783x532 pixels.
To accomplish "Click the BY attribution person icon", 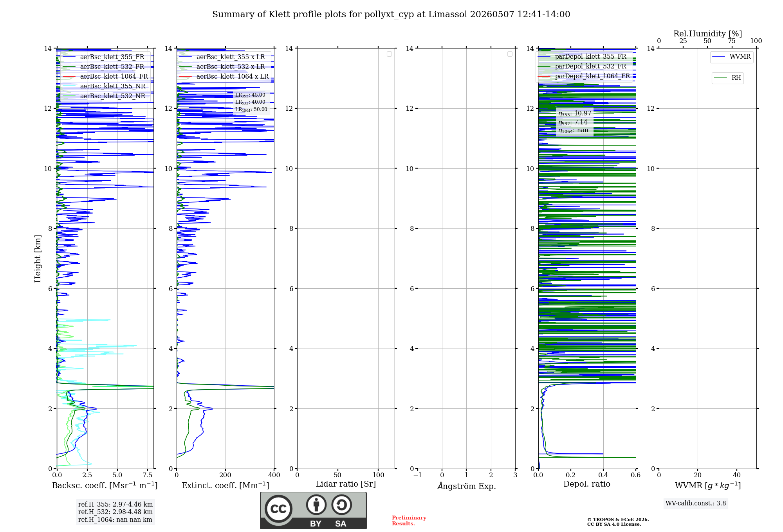I will click(x=316, y=505).
